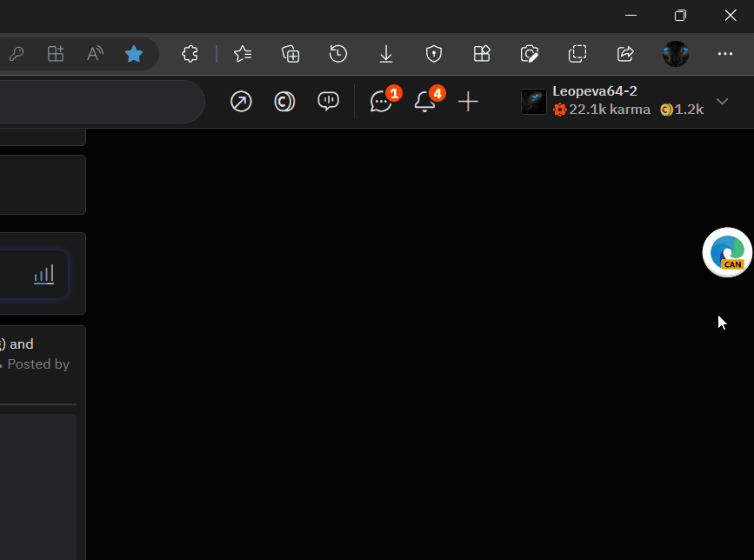Toggle the blue favorite star for this page
Screen dimensions: 754x560
coord(134,54)
